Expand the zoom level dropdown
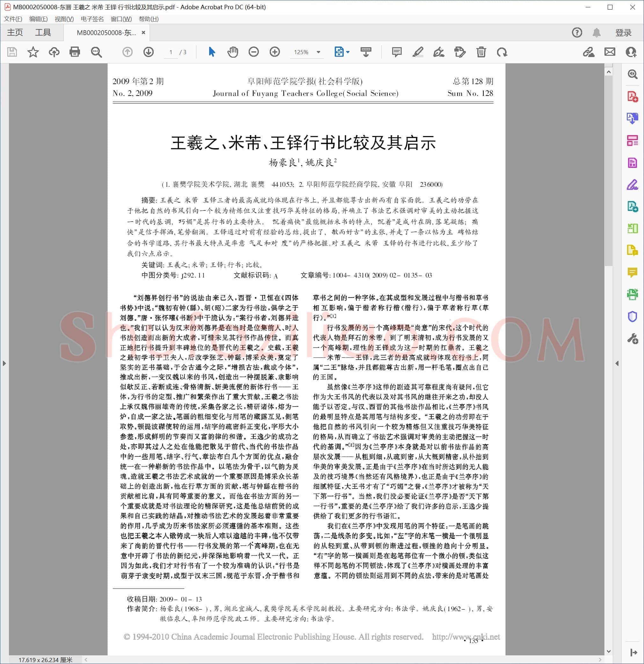The width and height of the screenshot is (644, 664). pos(318,52)
